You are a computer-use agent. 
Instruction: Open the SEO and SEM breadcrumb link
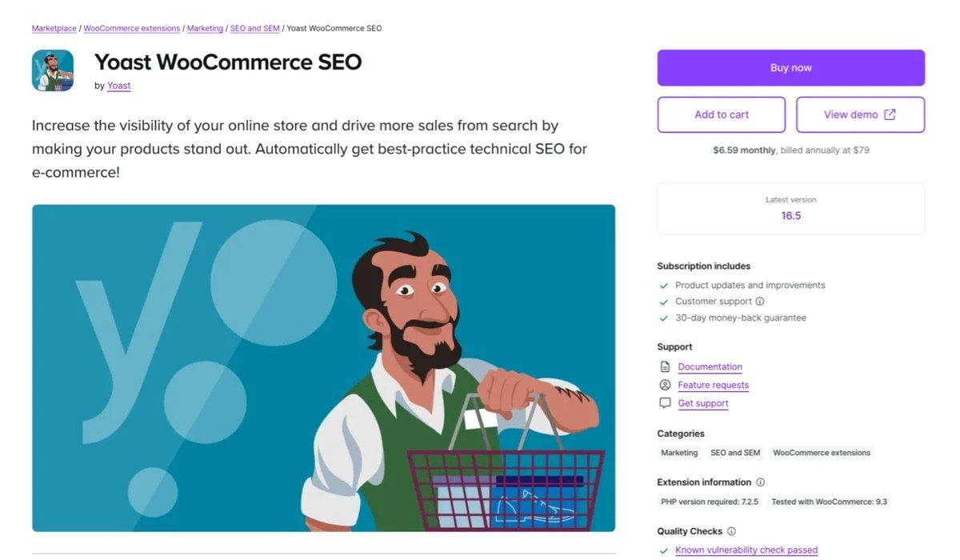point(254,27)
